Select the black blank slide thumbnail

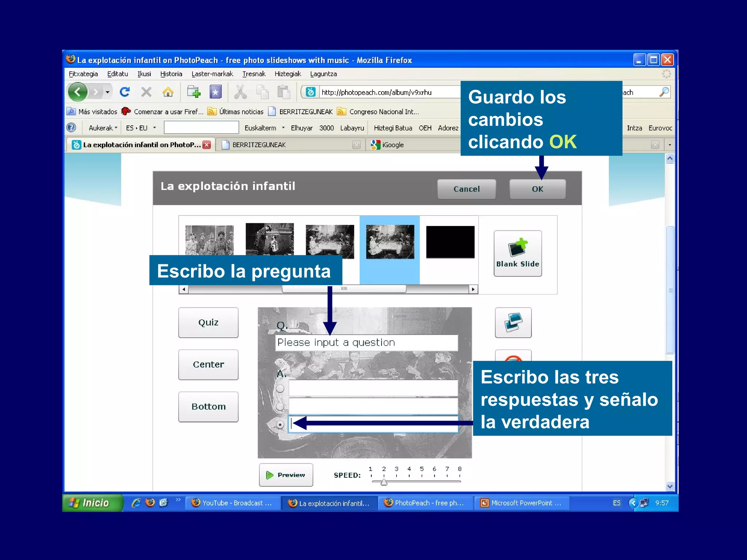click(x=450, y=242)
